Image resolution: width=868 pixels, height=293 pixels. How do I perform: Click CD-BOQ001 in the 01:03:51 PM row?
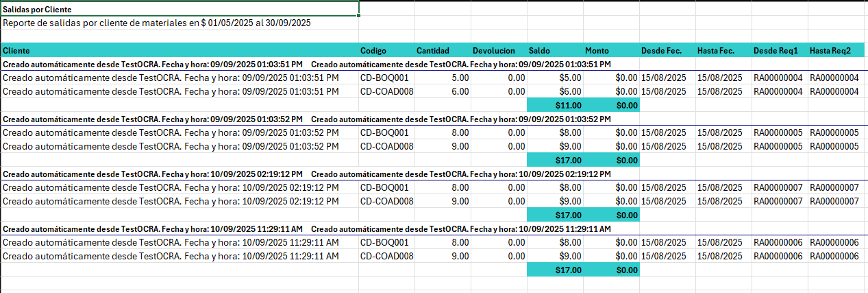[386, 78]
